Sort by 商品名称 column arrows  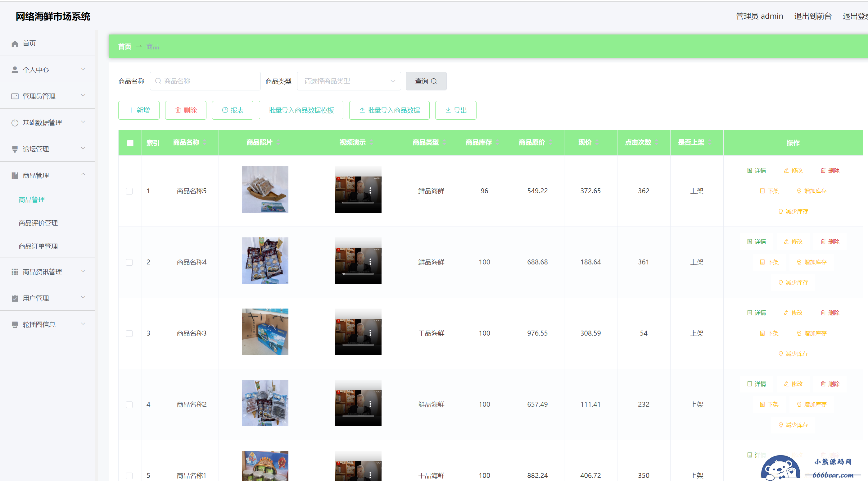[205, 142]
